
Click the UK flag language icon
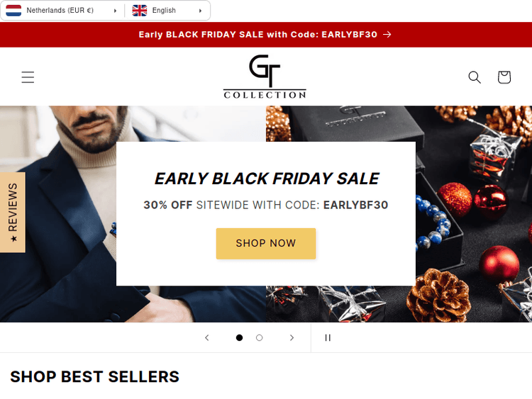coord(140,11)
